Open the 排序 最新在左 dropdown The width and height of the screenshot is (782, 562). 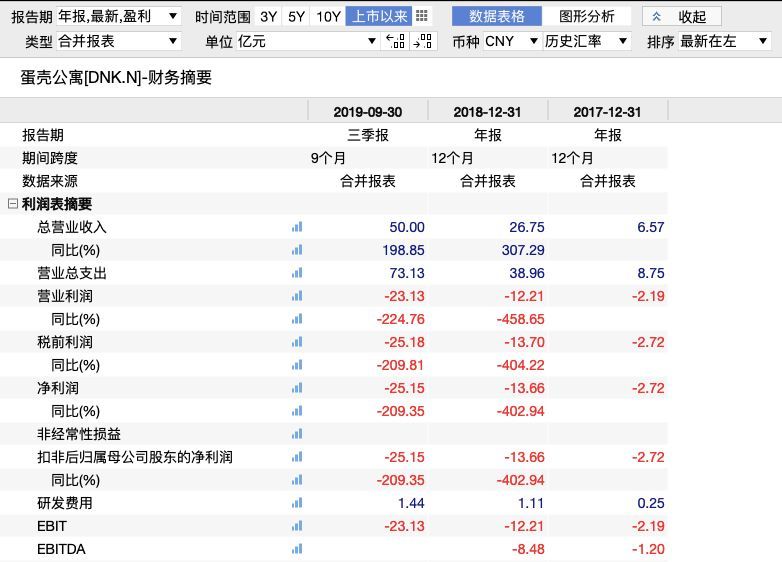pyautogui.click(x=724, y=41)
